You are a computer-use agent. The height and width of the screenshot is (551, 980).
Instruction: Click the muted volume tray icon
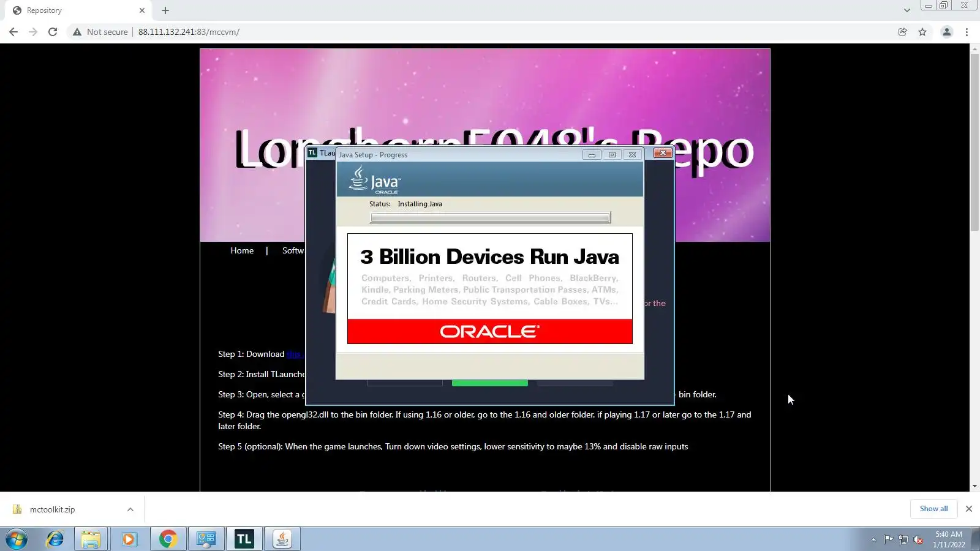coord(918,539)
